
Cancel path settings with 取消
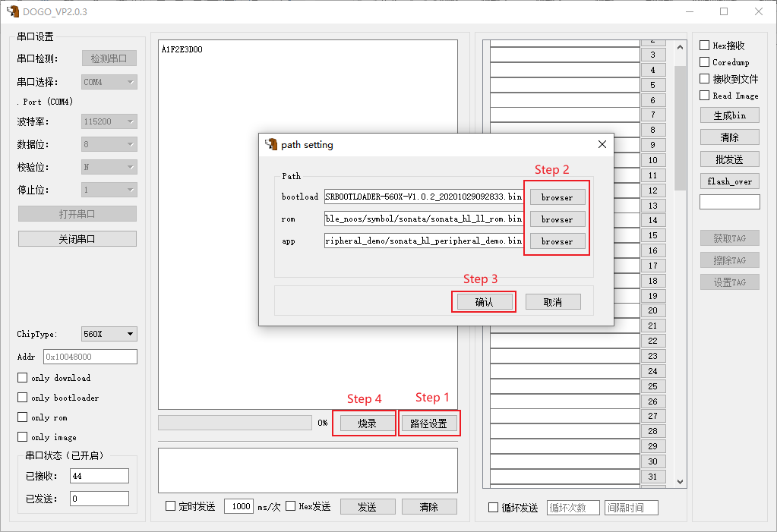(x=553, y=302)
